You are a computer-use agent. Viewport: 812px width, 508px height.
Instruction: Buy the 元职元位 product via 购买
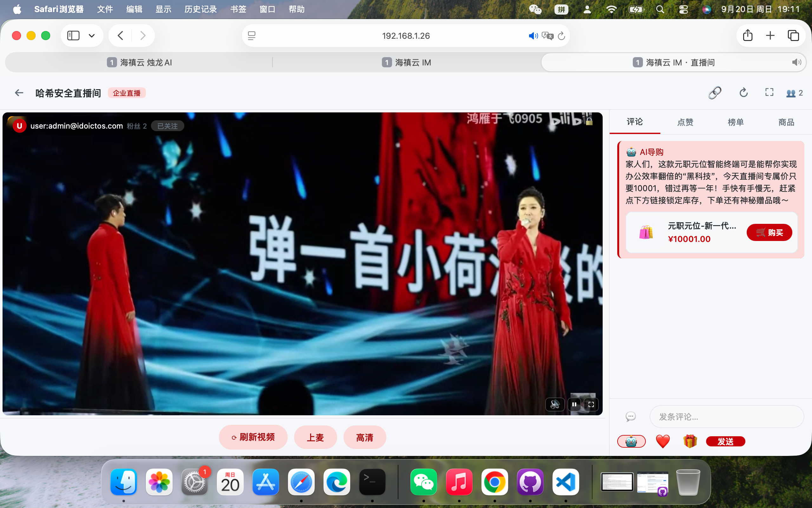769,232
